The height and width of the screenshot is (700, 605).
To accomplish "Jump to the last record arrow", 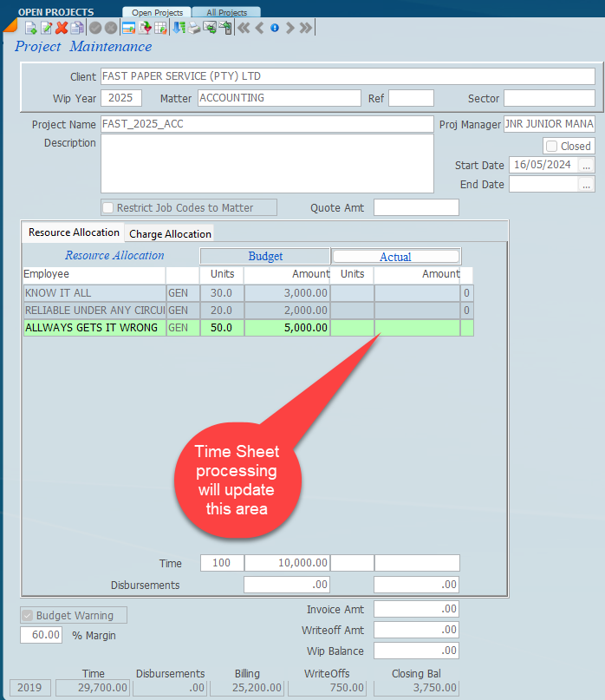I will pos(306,28).
